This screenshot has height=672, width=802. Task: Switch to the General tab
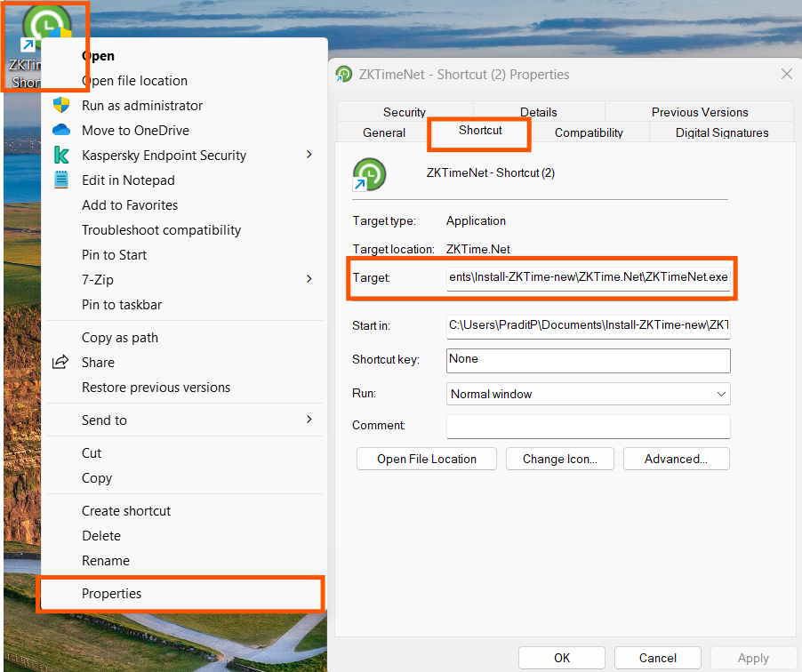click(383, 132)
